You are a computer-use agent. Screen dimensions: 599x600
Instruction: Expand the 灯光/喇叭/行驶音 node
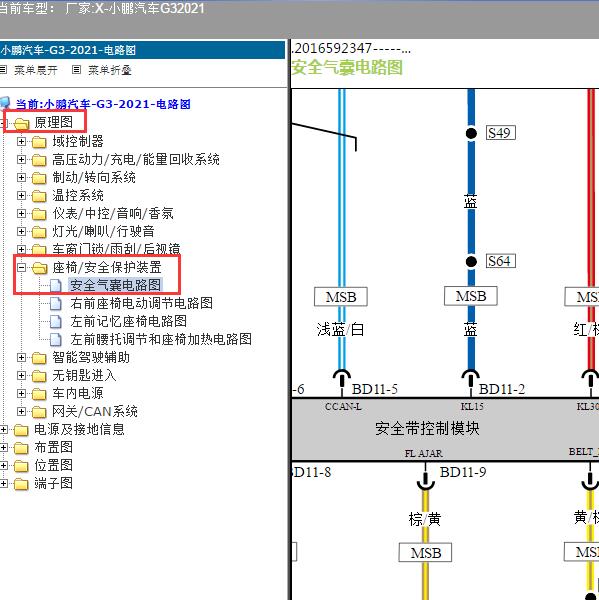click(x=21, y=232)
